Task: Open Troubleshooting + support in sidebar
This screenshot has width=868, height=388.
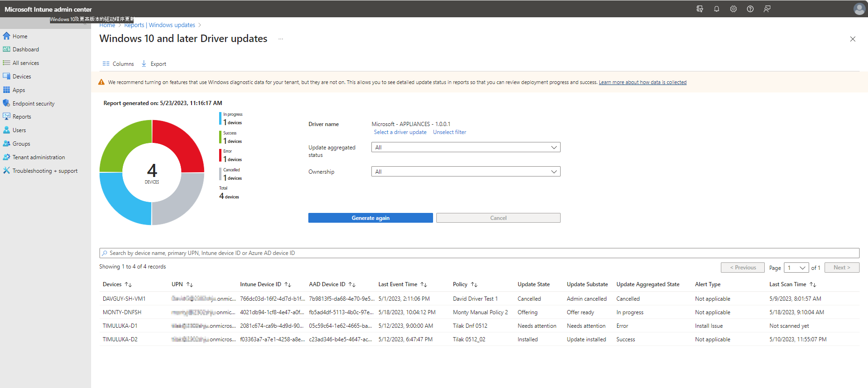Action: pyautogui.click(x=45, y=171)
